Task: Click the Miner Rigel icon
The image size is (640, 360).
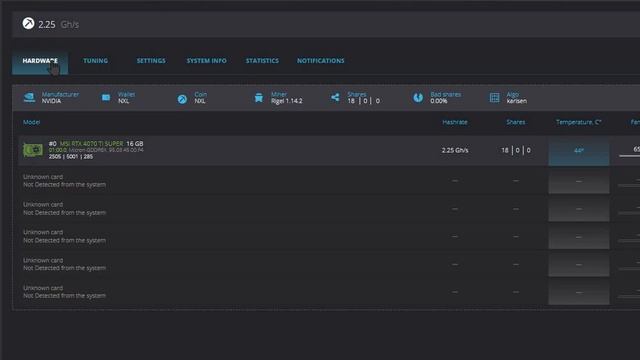Action: tap(258, 98)
